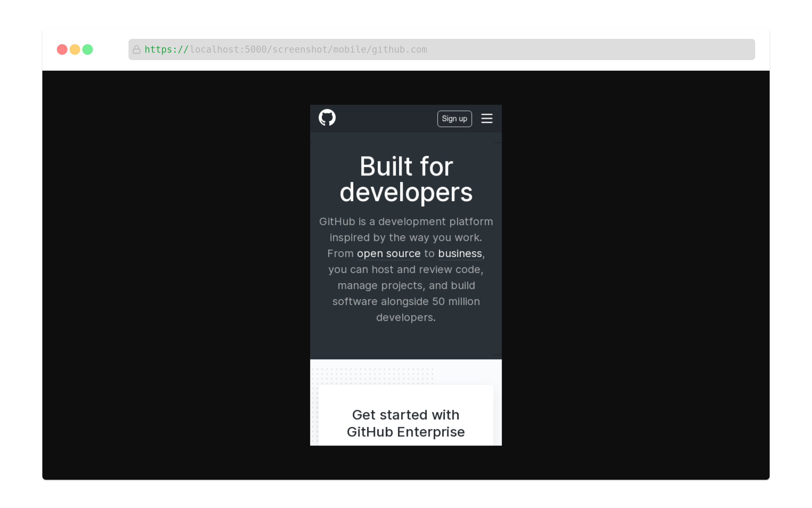Click the padlock icon in address bar
The image size is (812, 508).
(137, 50)
